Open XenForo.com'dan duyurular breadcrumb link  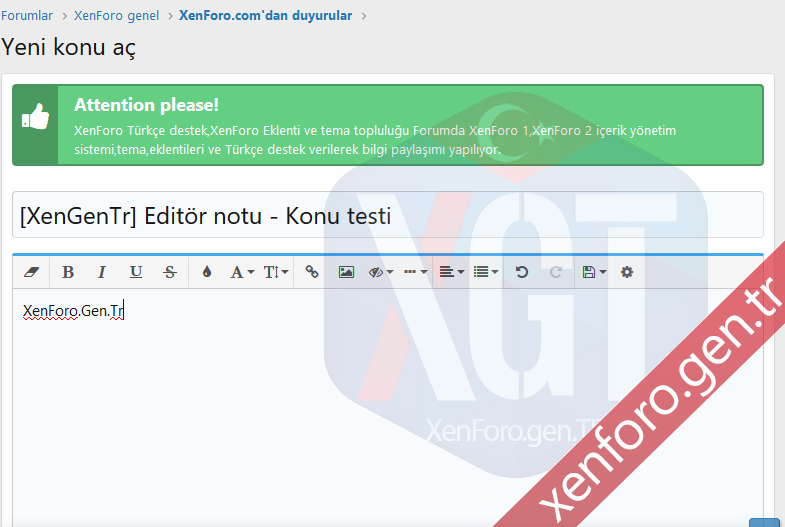pos(265,16)
